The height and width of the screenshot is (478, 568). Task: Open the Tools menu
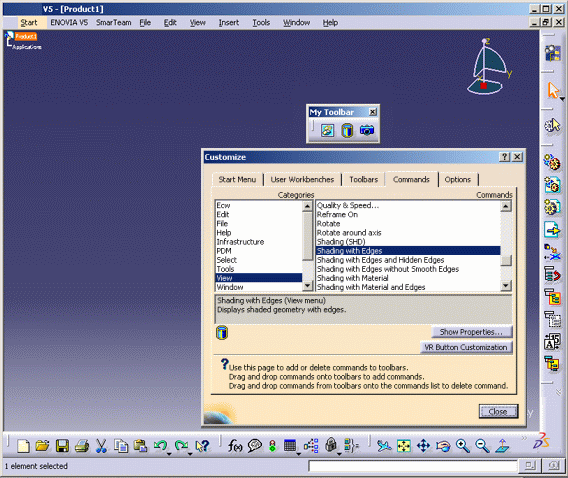coord(261,23)
